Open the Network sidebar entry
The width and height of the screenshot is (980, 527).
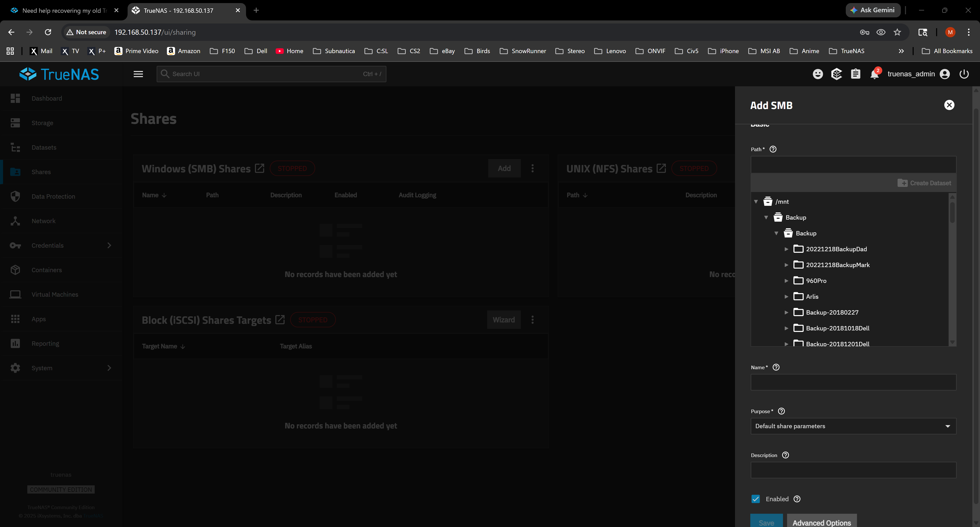coord(61,221)
